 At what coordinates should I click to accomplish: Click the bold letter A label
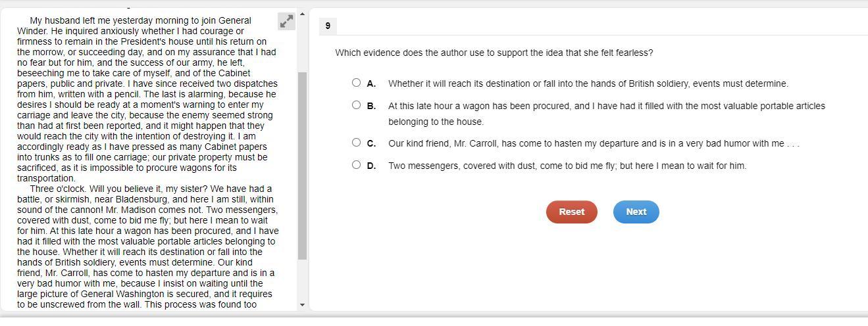click(371, 83)
